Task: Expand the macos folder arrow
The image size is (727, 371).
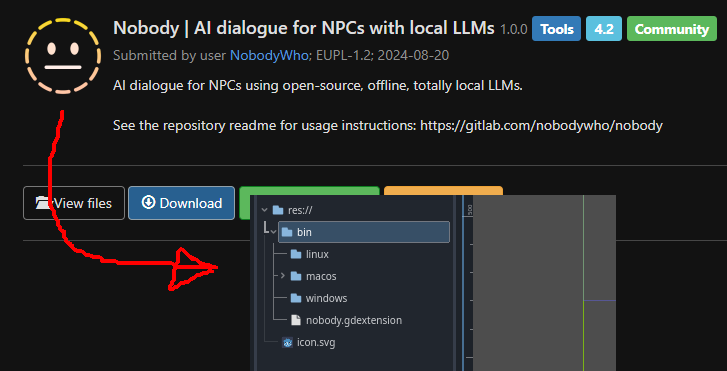Action: [282, 276]
